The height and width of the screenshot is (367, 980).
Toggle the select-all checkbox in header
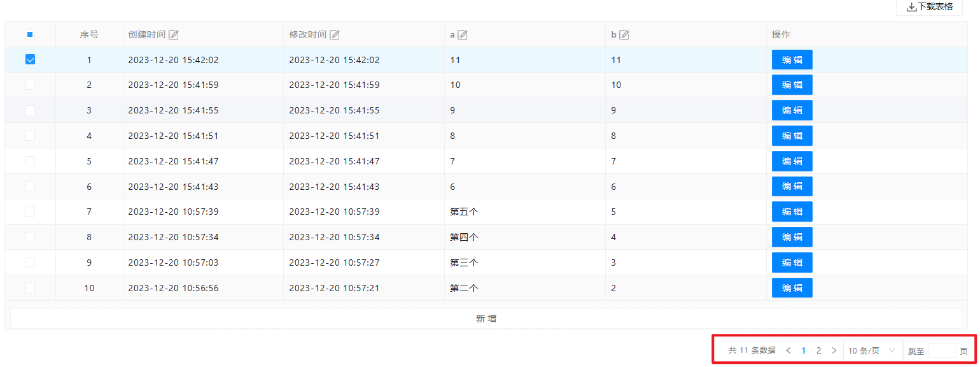point(30,34)
